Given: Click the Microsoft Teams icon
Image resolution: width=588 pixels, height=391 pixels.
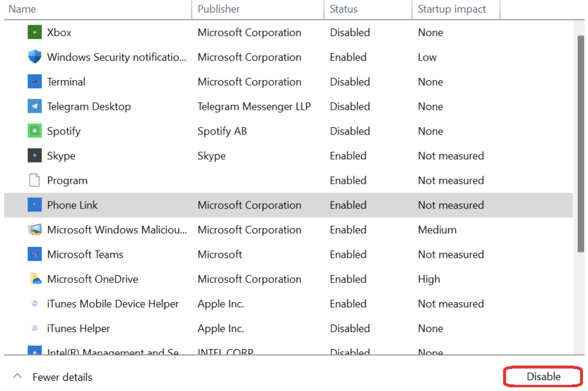Looking at the screenshot, I should (x=34, y=255).
